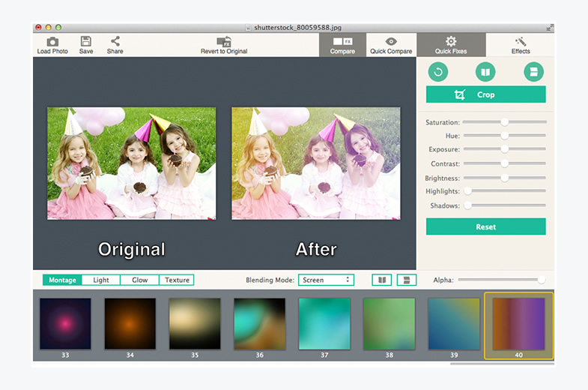The height and width of the screenshot is (390, 588).
Task: Click the rotate circular icon
Action: click(x=438, y=72)
